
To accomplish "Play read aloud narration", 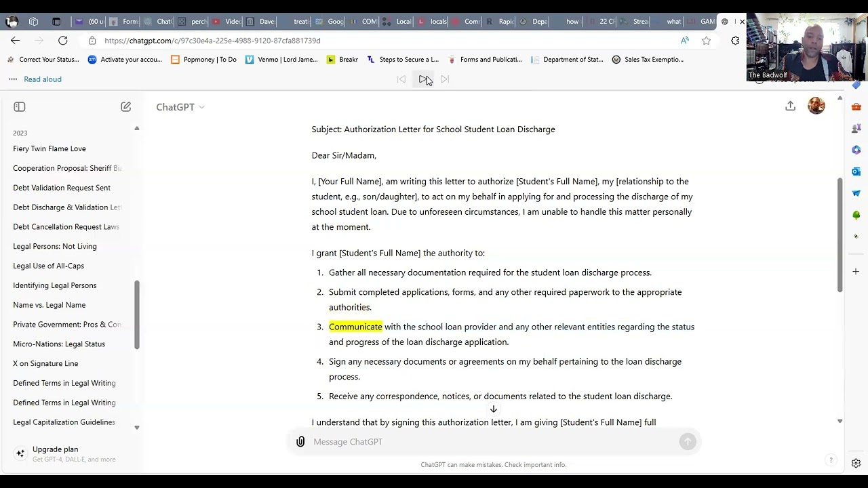I will pyautogui.click(x=422, y=79).
